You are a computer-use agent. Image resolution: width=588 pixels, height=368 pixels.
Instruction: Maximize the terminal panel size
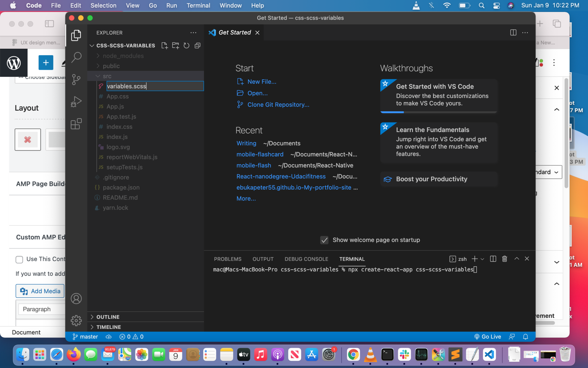(x=517, y=259)
